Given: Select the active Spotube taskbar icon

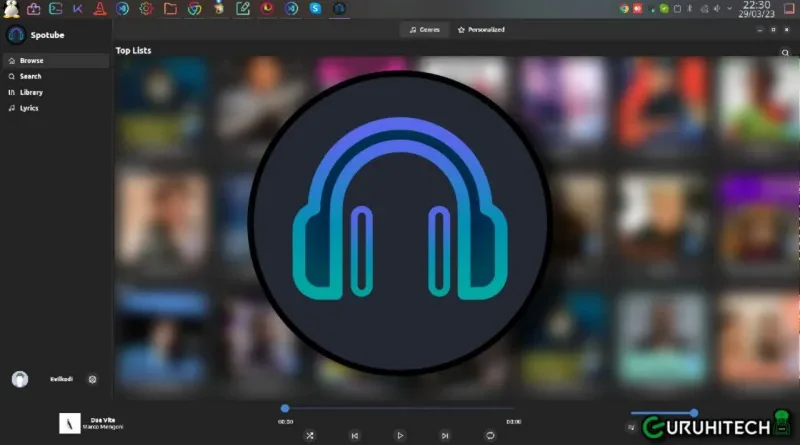Looking at the screenshot, I should tap(339, 9).
